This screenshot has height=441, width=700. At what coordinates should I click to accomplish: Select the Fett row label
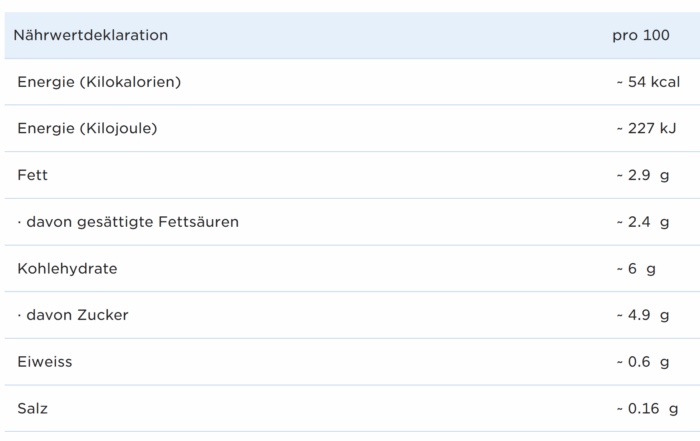[x=32, y=175]
